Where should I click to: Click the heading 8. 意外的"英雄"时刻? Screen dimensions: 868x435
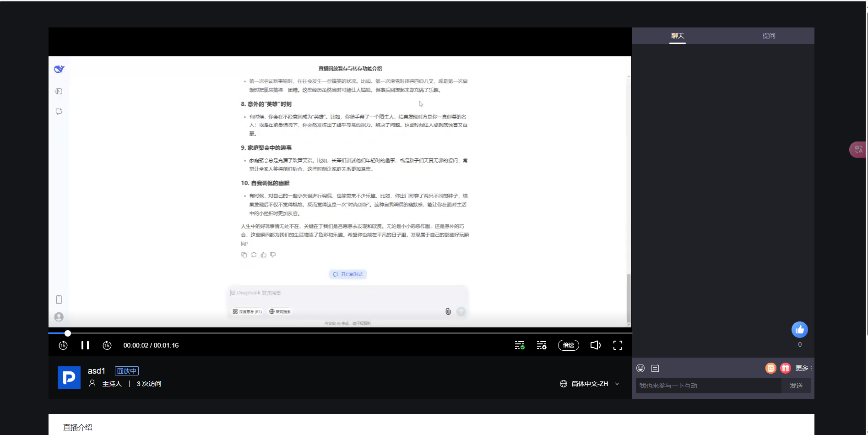pos(266,104)
